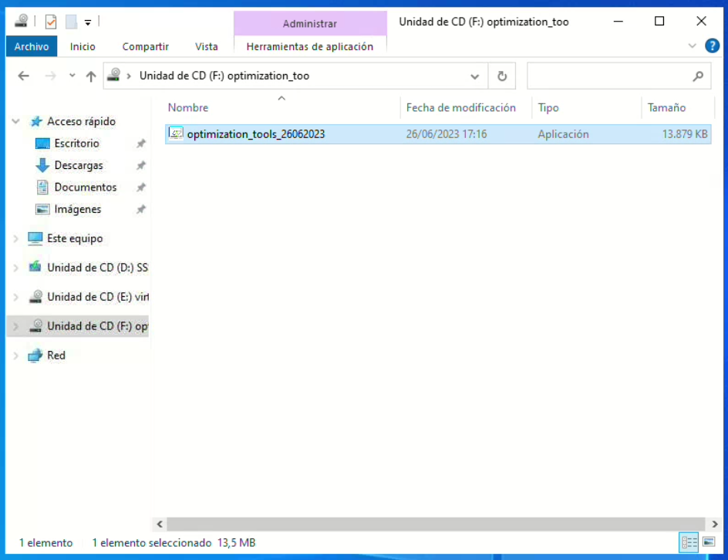728x560 pixels.
Task: Click inside the search input box
Action: [605, 76]
